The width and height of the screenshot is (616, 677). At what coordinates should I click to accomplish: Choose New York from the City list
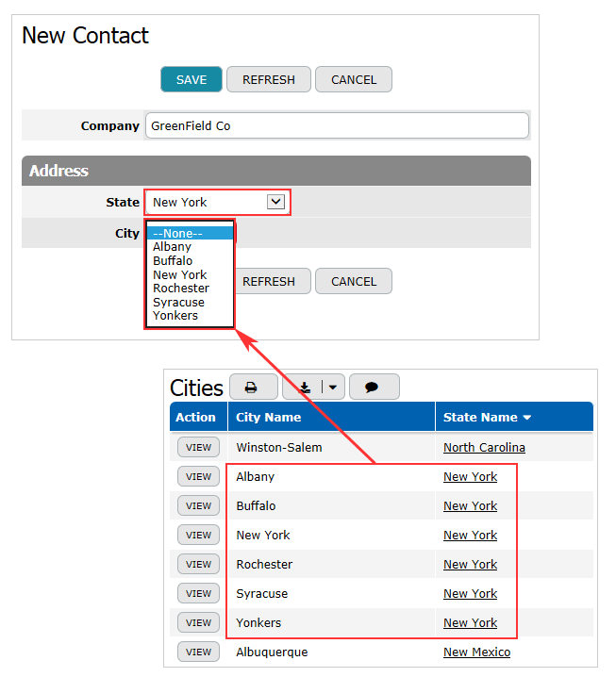pyautogui.click(x=190, y=274)
